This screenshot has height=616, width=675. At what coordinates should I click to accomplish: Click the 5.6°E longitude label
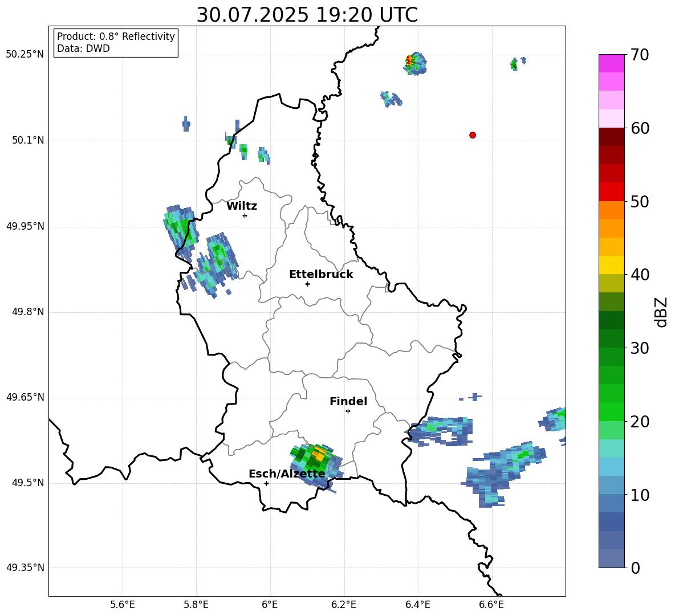tap(123, 605)
